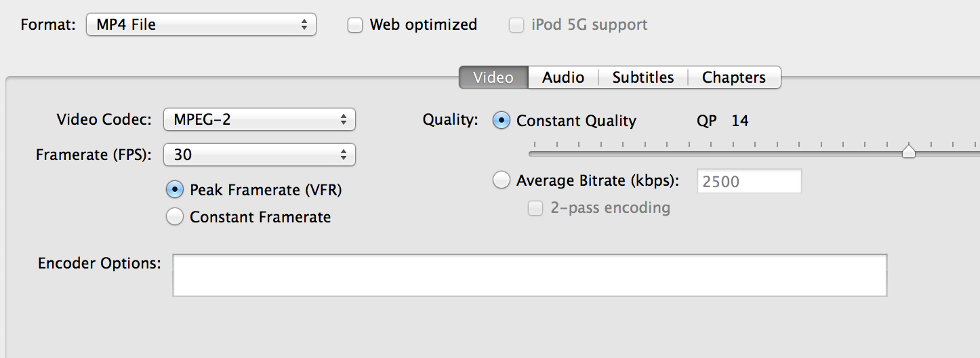Open the Subtitles tab

(x=643, y=77)
